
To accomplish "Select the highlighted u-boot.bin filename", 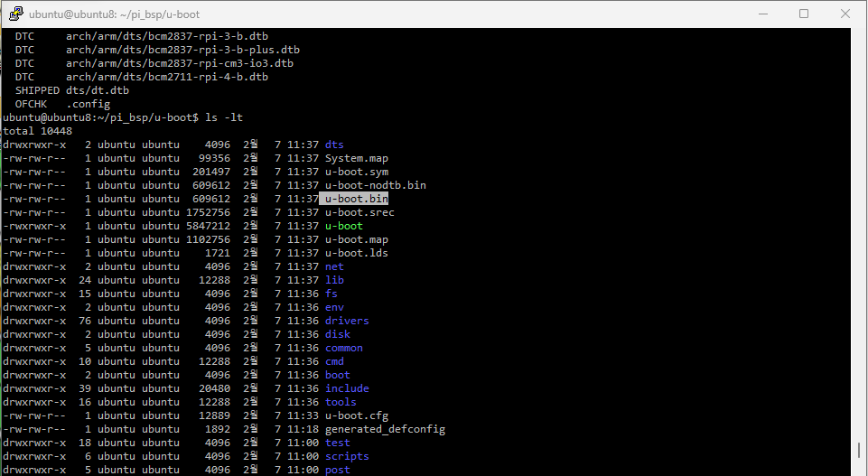I will pos(357,199).
